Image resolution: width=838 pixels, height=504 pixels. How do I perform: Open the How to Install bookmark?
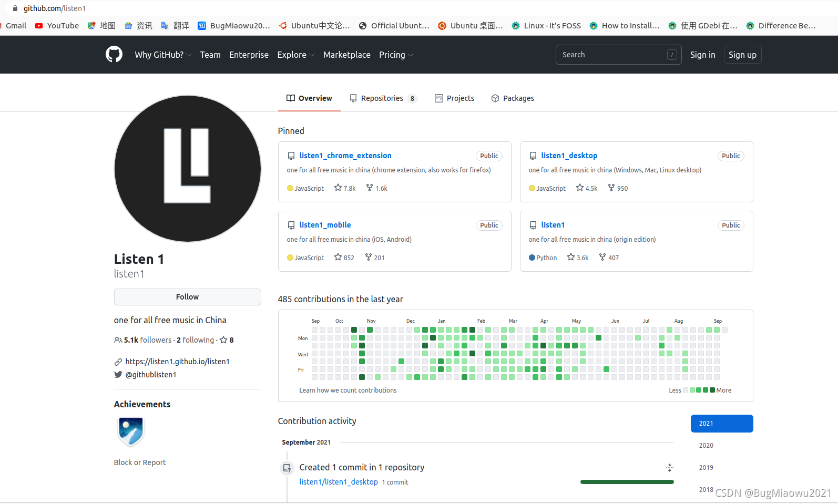click(625, 25)
